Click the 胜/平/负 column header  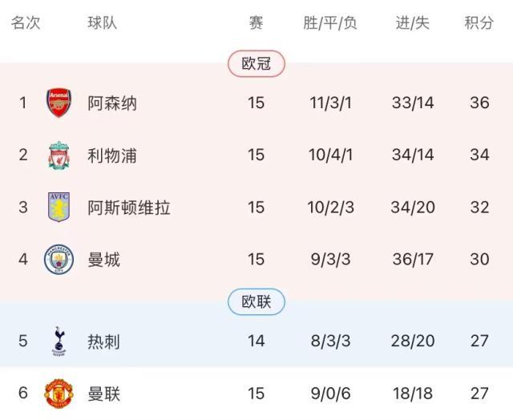[x=330, y=23]
